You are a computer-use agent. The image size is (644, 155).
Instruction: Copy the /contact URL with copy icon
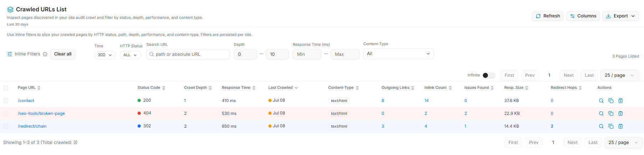(611, 101)
